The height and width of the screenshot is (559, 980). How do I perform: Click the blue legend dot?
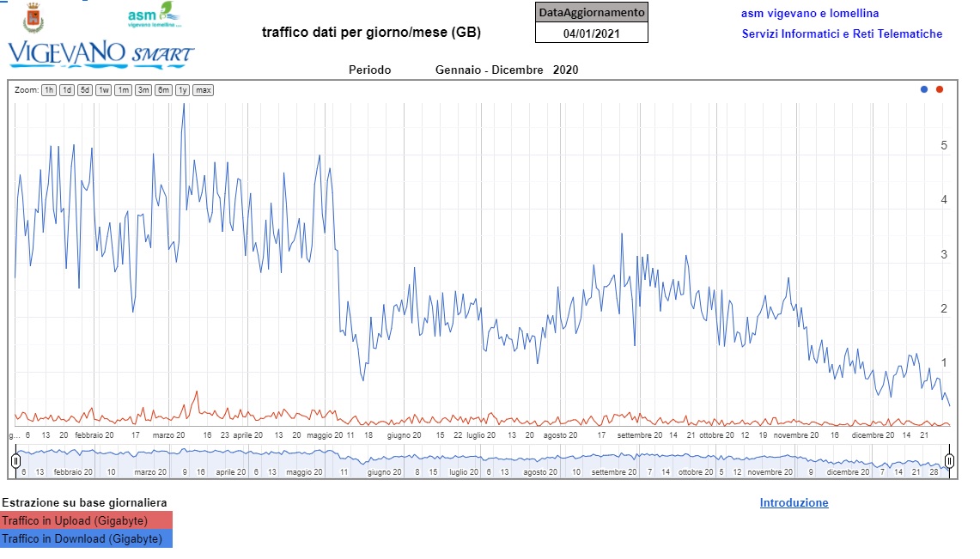pos(924,89)
